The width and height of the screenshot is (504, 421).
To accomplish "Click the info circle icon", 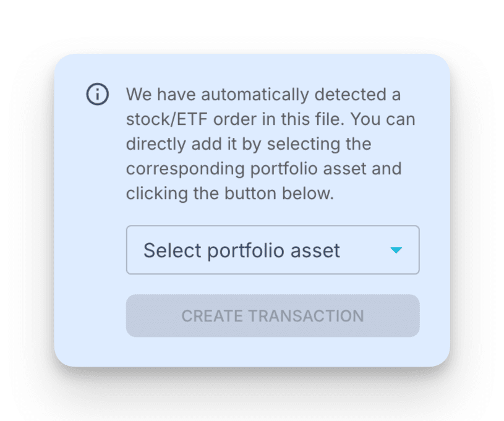I will 97,95.
